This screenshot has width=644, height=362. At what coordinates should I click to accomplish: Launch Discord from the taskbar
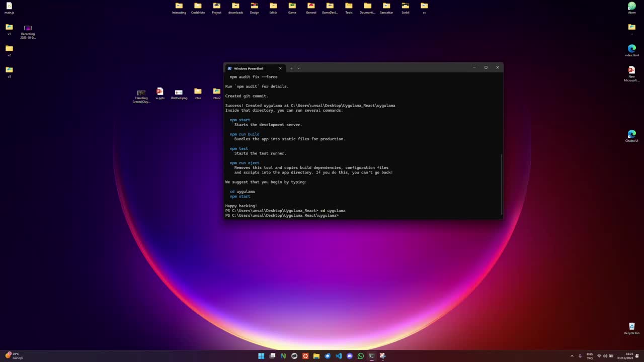pyautogui.click(x=350, y=356)
